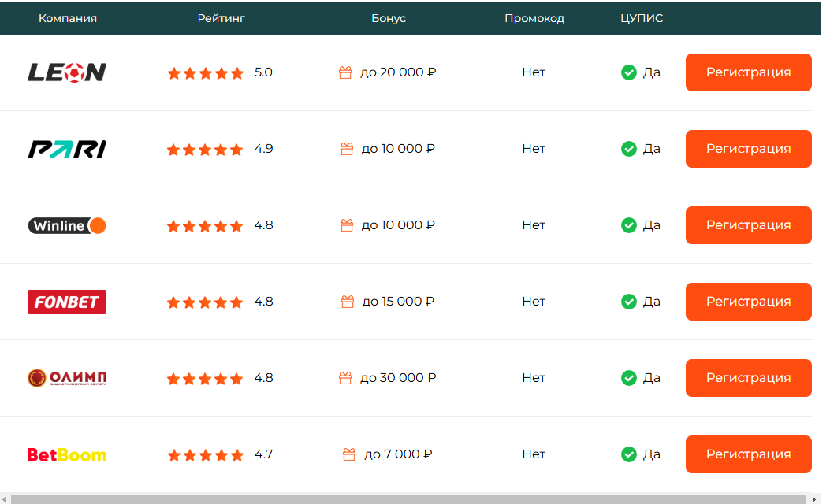Click gift icon in FONBET bonus cell

coord(348,302)
